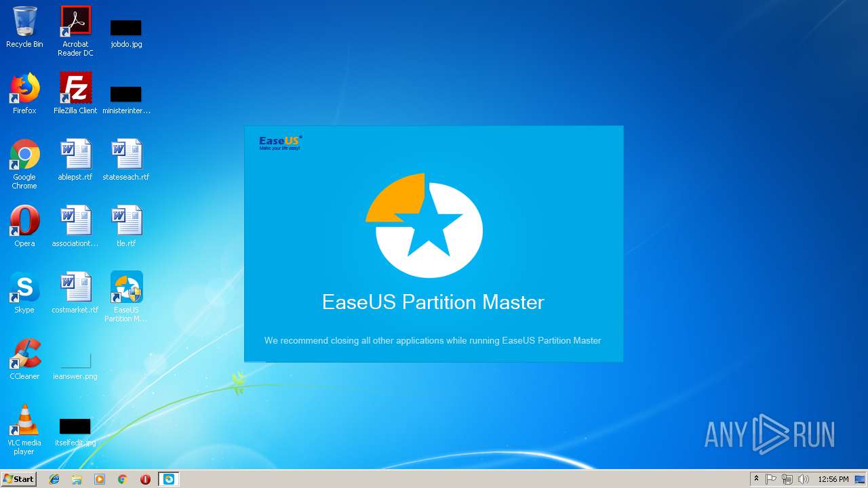Launch the FileZilla Client shortcut
Screen dimensions: 868x488
pyautogui.click(x=75, y=94)
